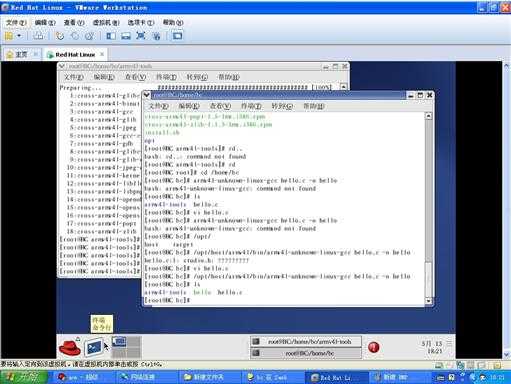Screen dimensions: 511x384
Task: Click the send Ctrl+Alt+Del toolbar icon
Action: coord(39,36)
